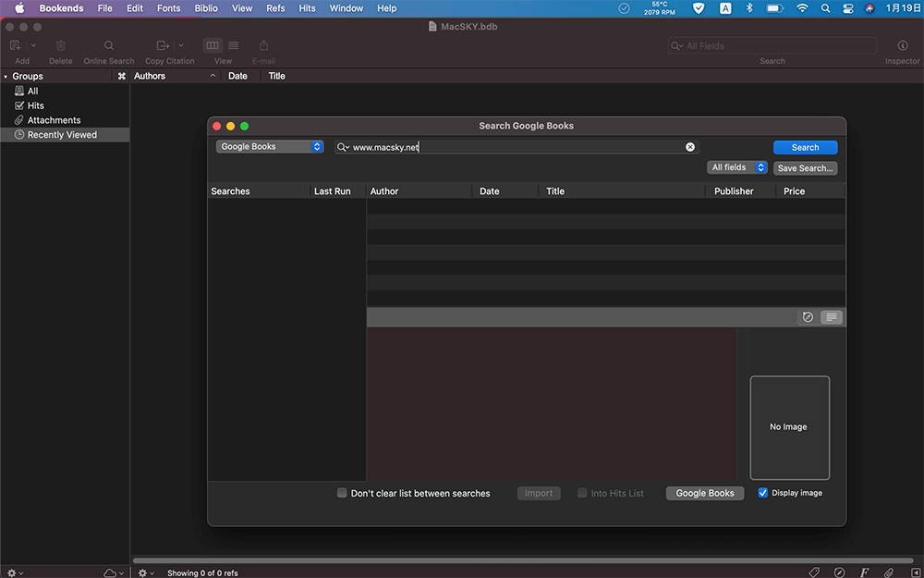
Task: Click the command-symbol column header
Action: click(x=122, y=76)
